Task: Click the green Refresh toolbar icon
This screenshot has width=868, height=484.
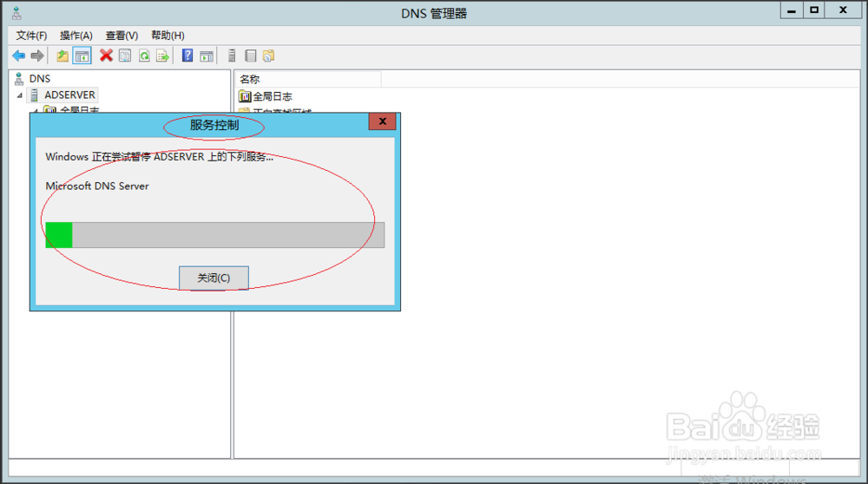Action: coord(144,56)
